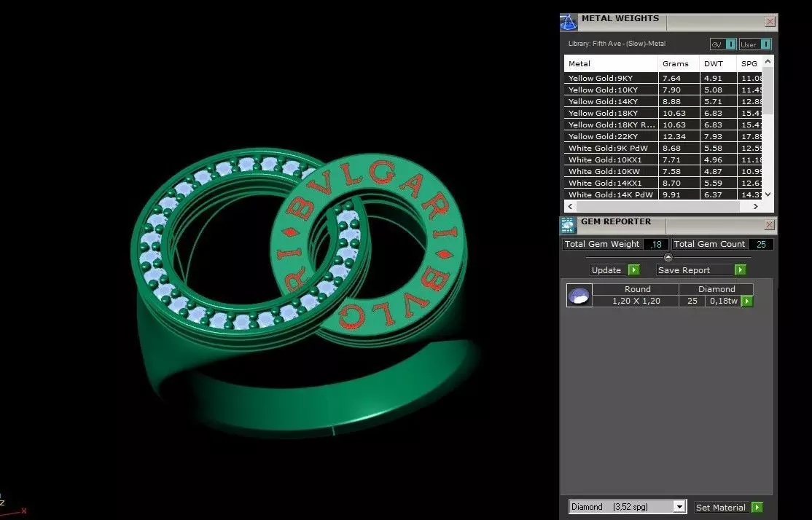Click the metal table scroll-right arrow

[x=756, y=206]
